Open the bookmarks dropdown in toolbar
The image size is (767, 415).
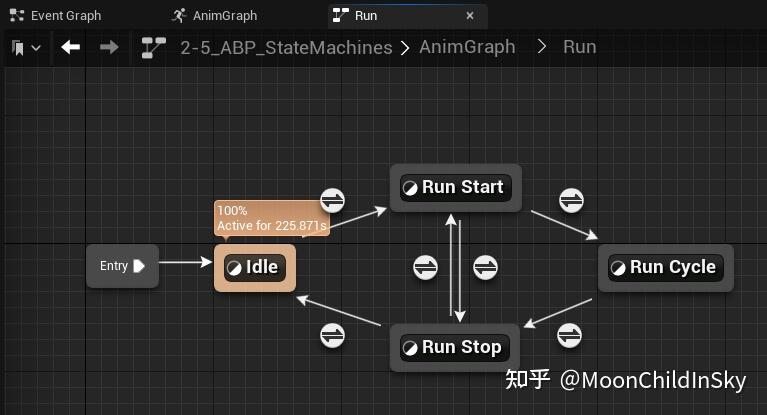point(25,48)
